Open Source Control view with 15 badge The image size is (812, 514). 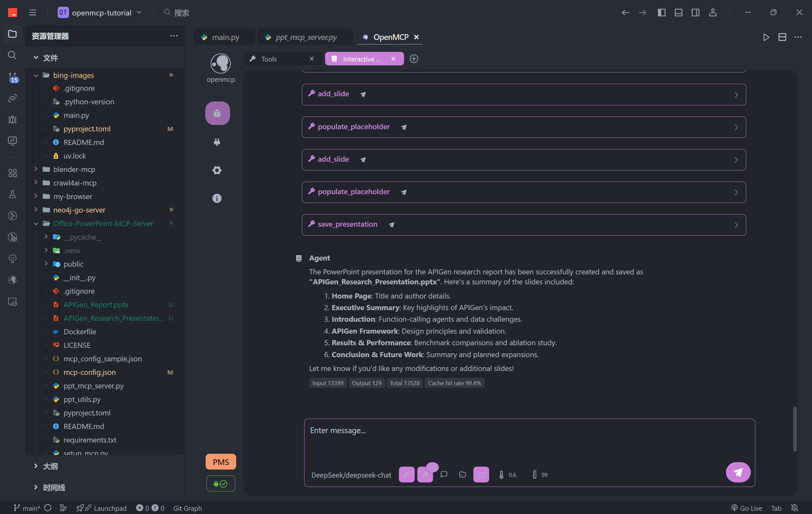13,78
